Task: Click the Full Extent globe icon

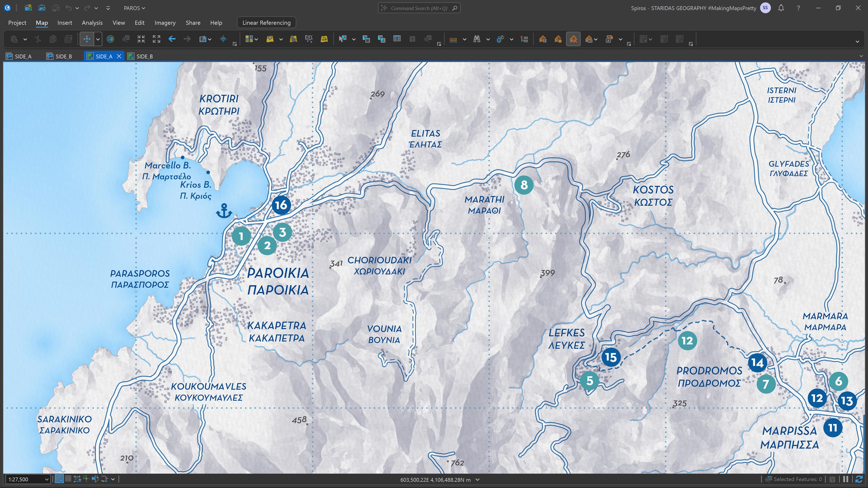Action: (110, 39)
